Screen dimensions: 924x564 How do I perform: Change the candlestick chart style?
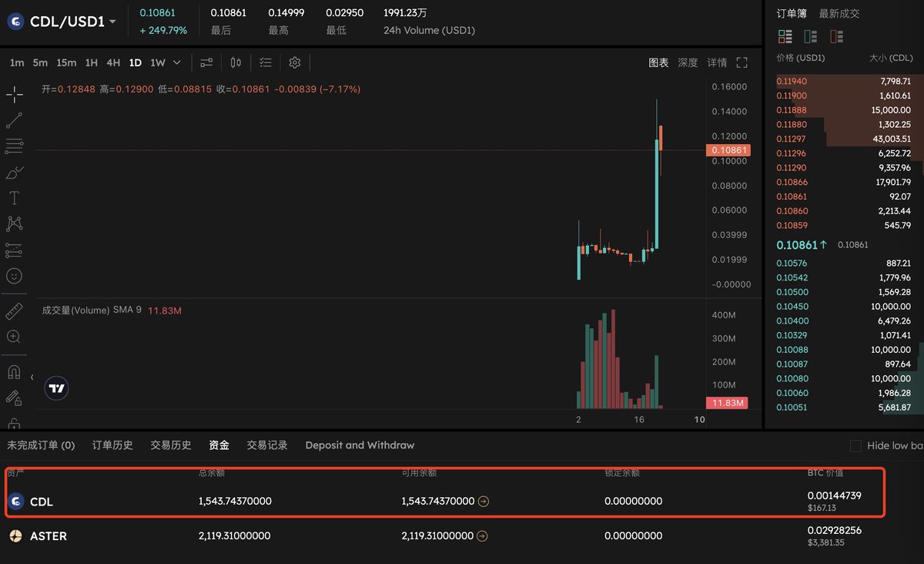click(236, 62)
